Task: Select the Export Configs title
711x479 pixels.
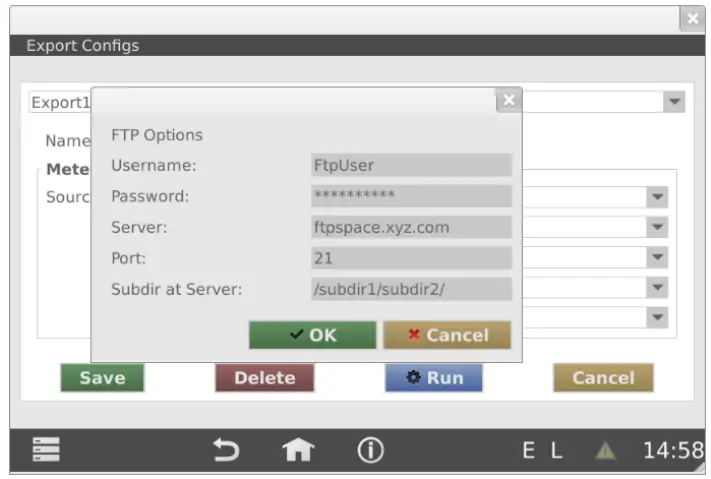Action: pyautogui.click(x=83, y=45)
